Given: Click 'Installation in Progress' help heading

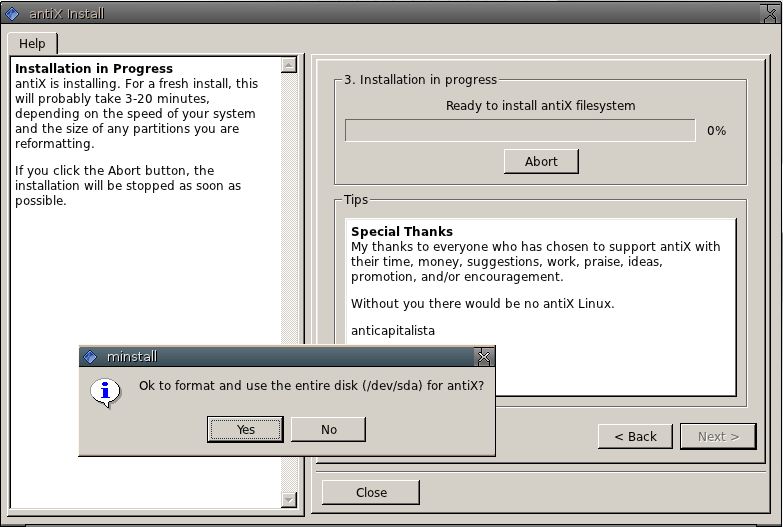Looking at the screenshot, I should pyautogui.click(x=94, y=68).
